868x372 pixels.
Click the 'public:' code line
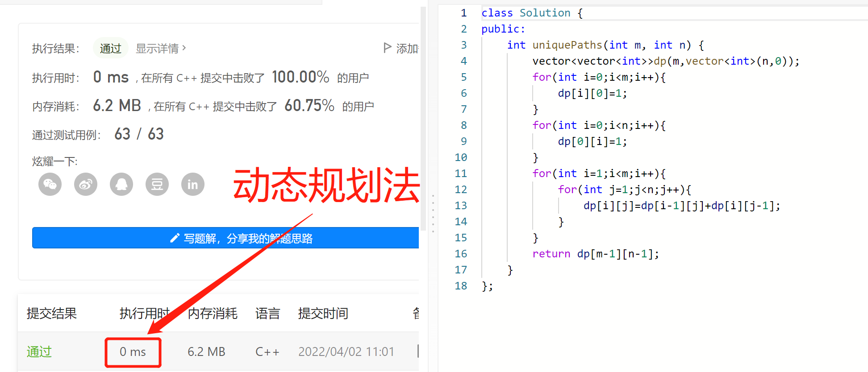[503, 29]
